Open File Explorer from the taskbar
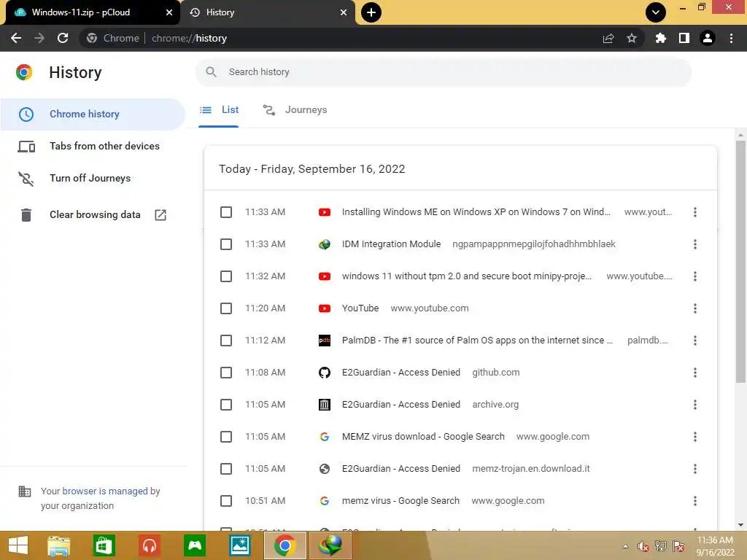 click(x=58, y=545)
